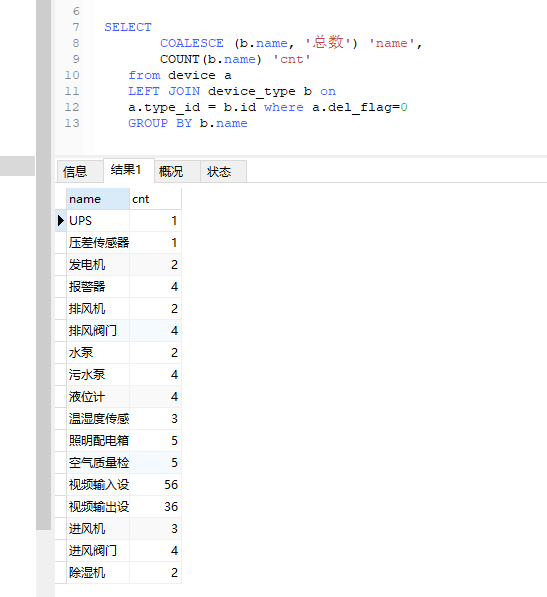
Task: Click the cnt value in the 进风机 row
Action: pos(174,529)
